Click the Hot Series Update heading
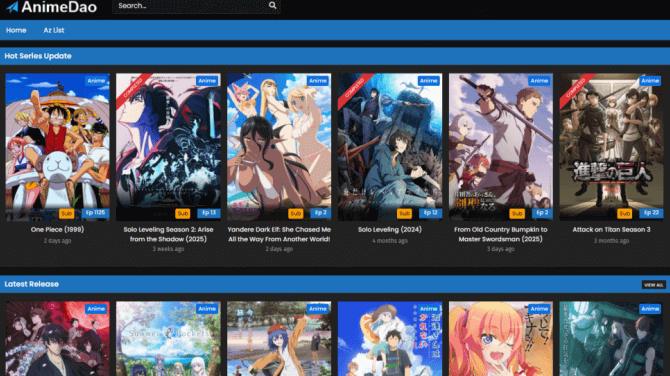The width and height of the screenshot is (670, 376). [38, 56]
